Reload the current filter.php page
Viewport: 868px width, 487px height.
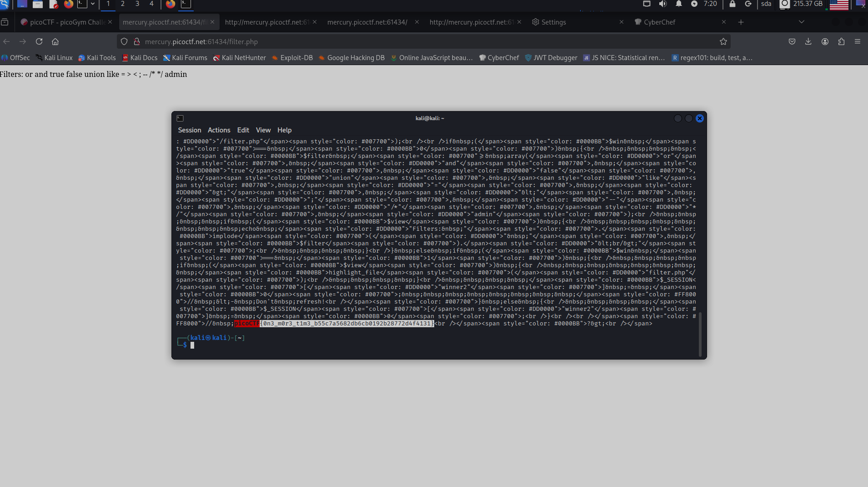[x=39, y=41]
